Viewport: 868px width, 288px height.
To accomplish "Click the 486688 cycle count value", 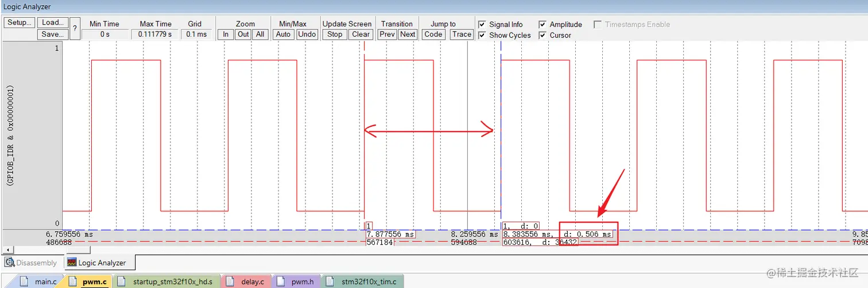I will coord(59,243).
